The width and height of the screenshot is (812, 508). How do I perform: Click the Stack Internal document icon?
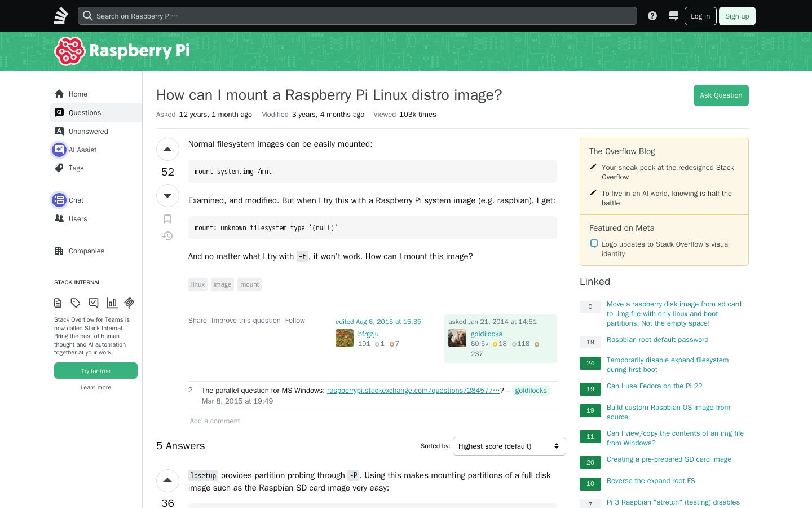[58, 303]
